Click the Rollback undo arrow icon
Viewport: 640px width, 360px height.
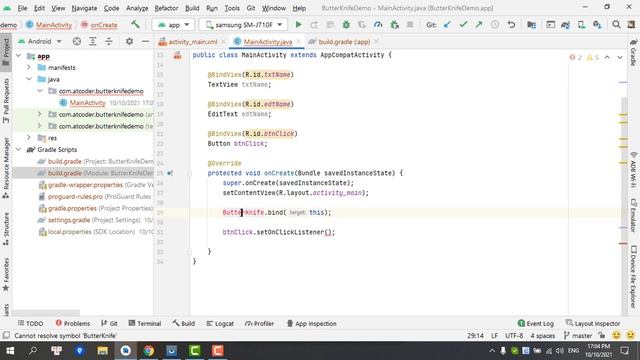click(511, 25)
